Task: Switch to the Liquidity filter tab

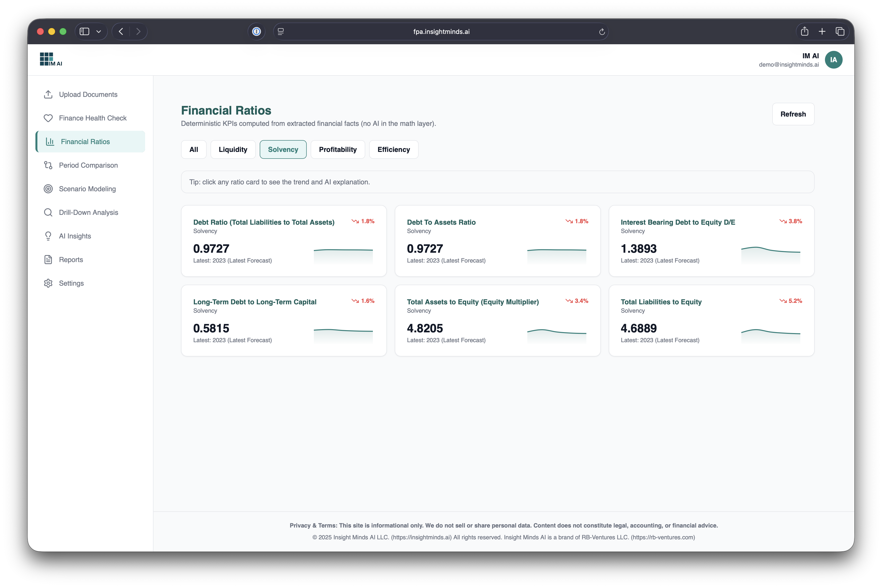Action: coord(233,150)
